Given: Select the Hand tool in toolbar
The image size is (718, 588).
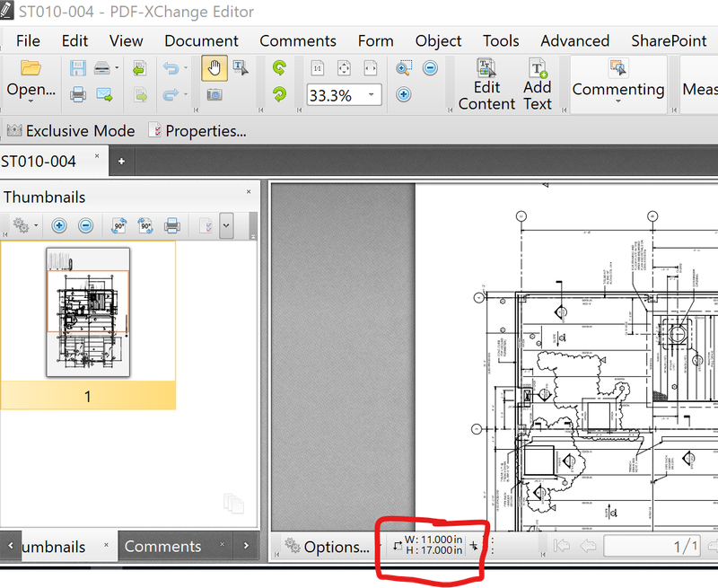Looking at the screenshot, I should click(215, 68).
